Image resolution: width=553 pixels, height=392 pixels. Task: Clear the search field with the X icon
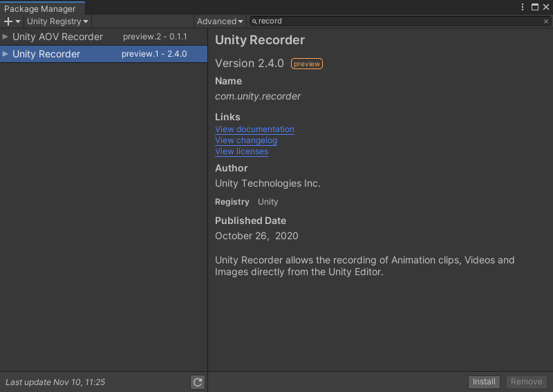[545, 21]
